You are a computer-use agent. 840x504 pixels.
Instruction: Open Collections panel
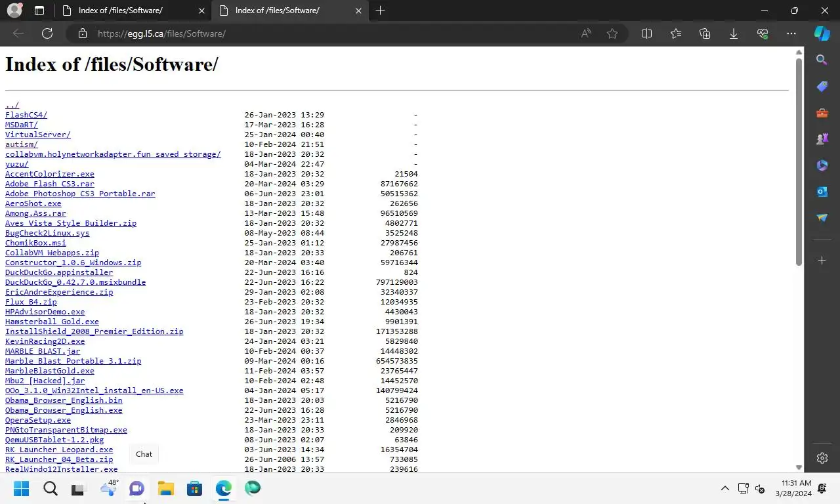[705, 33]
